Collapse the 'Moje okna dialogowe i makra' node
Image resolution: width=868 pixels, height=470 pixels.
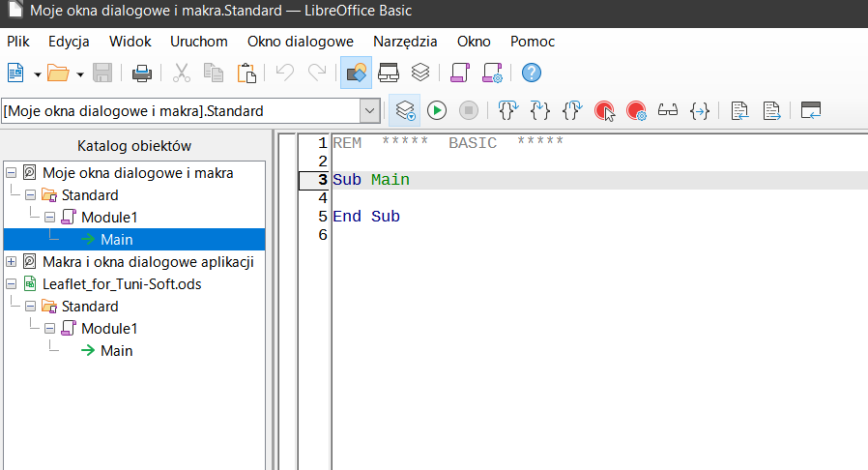12,173
